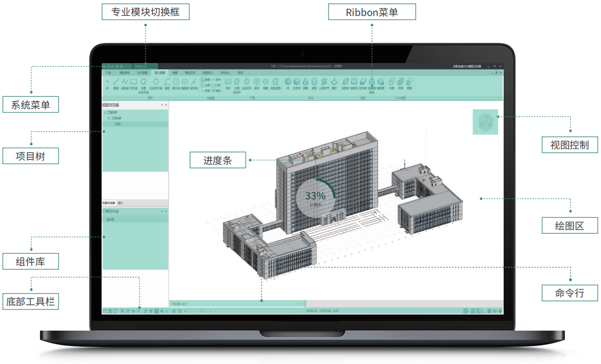Screen dimensions: 601x364
Task: Close the 视图浏览器 panel
Action: 166,105
